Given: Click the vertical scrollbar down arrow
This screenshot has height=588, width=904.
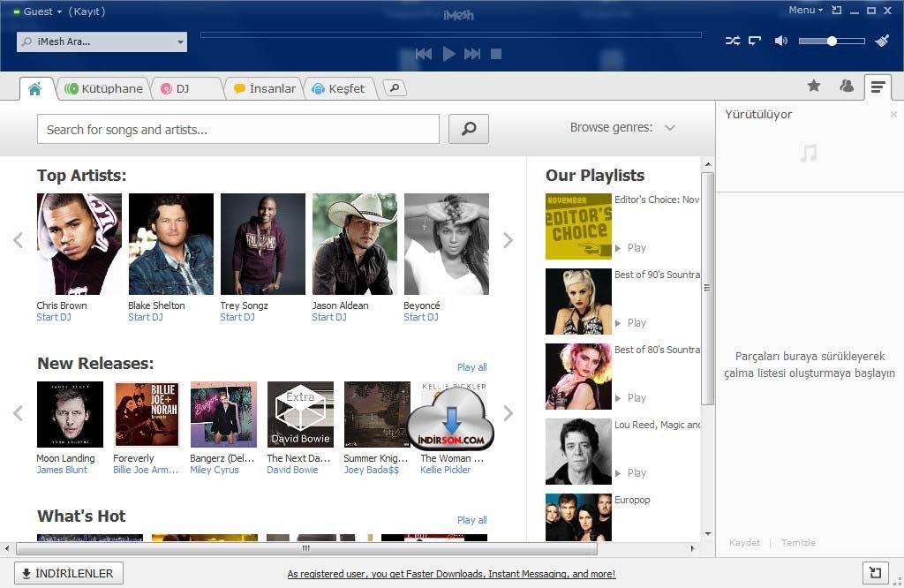Looking at the screenshot, I should pyautogui.click(x=708, y=534).
